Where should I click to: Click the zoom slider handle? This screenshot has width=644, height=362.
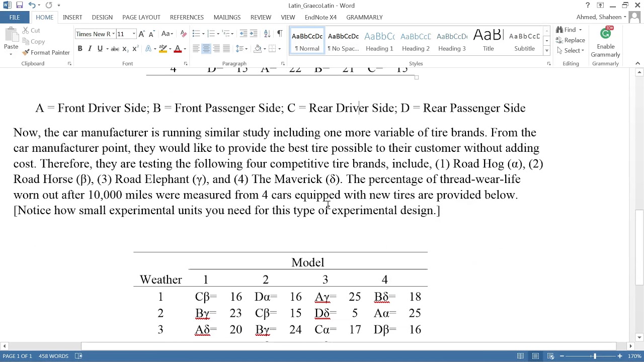(x=594, y=356)
